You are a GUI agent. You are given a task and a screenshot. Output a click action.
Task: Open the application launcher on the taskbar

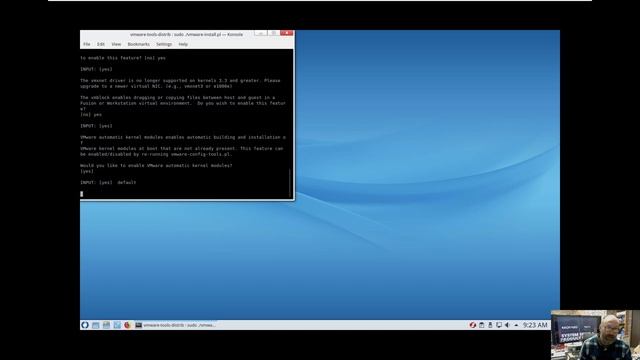click(85, 325)
